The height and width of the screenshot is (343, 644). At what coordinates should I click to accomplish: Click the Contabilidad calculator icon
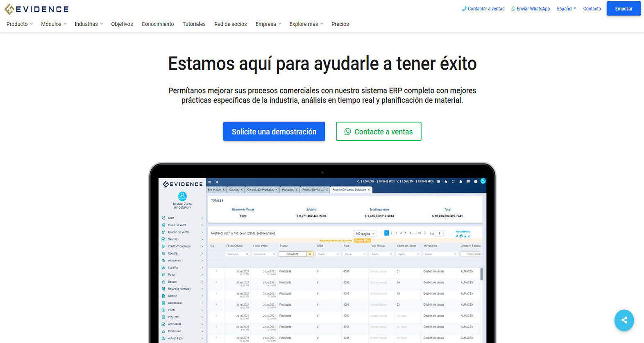pos(163,303)
